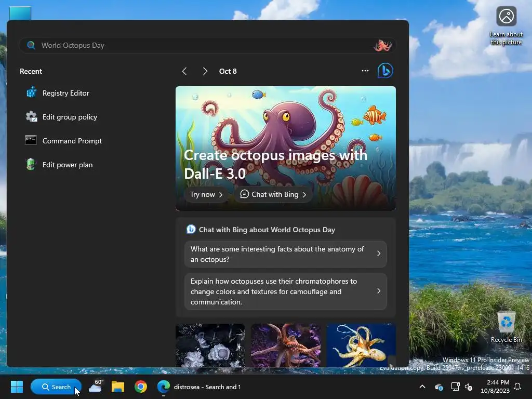532x399 pixels.
Task: Click chevron on the anatomy question
Action: tap(379, 254)
